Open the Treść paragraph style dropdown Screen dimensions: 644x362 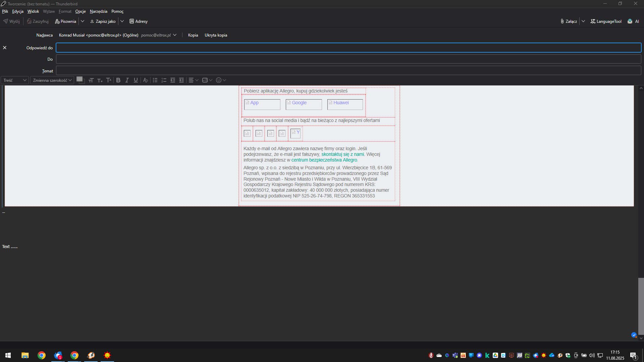click(15, 80)
